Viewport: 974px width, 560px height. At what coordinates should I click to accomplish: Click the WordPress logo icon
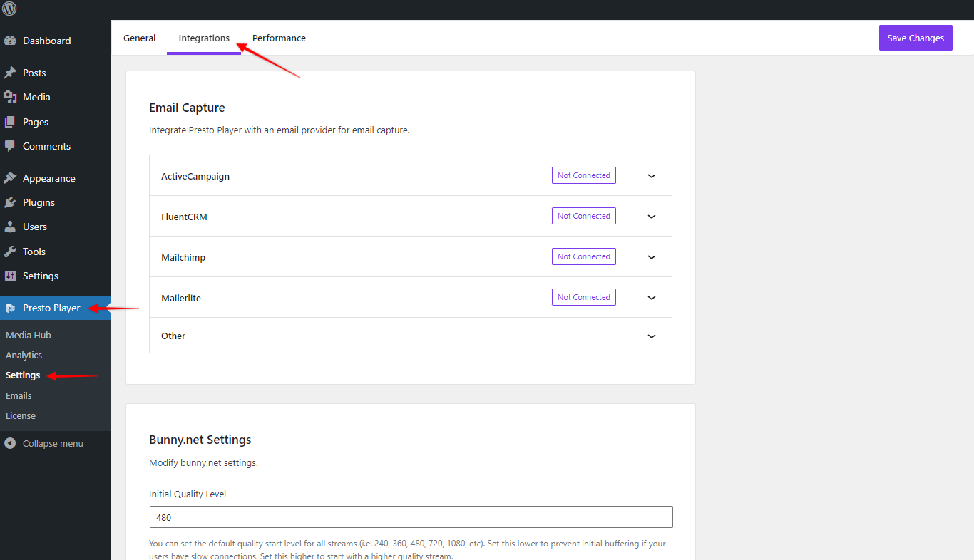(9, 9)
